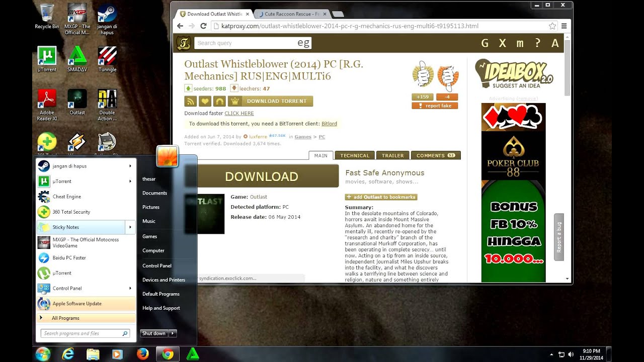Select the MAIN tab
This screenshot has height=362, width=644.
(x=321, y=156)
